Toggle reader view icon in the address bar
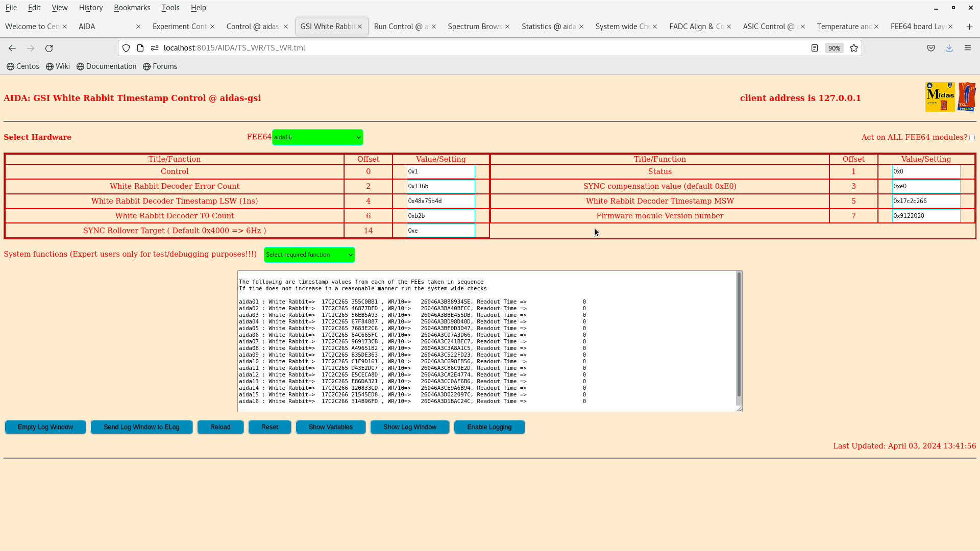Viewport: 980px width, 551px height. [815, 48]
